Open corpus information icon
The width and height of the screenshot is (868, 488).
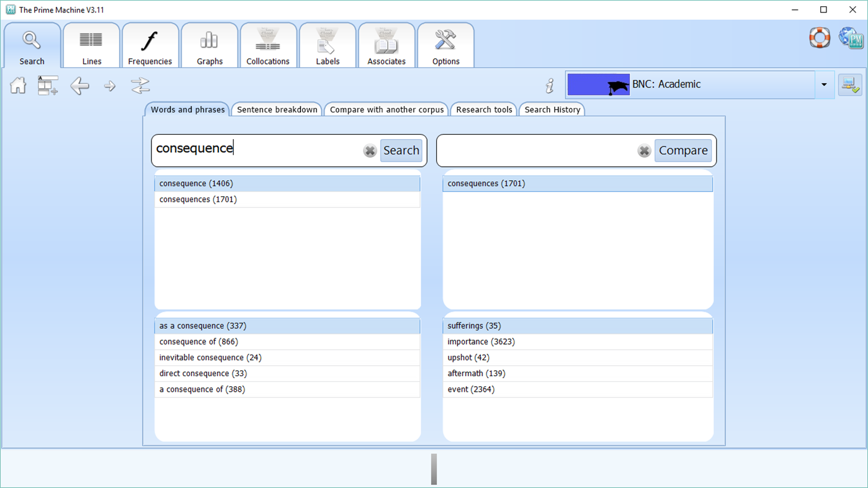(550, 86)
